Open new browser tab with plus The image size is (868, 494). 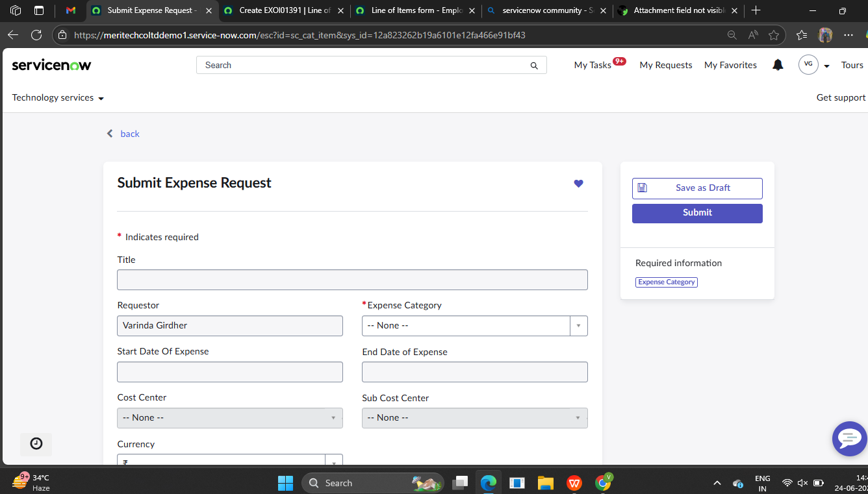756,10
